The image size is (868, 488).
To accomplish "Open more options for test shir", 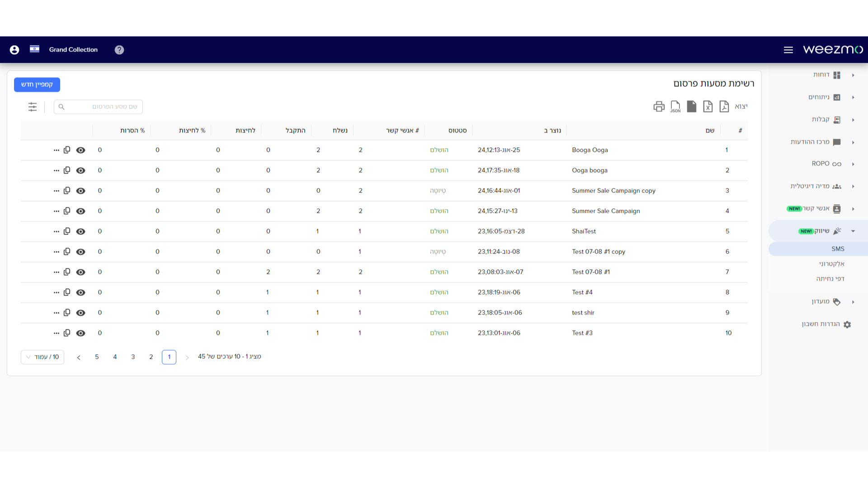I will coord(56,313).
